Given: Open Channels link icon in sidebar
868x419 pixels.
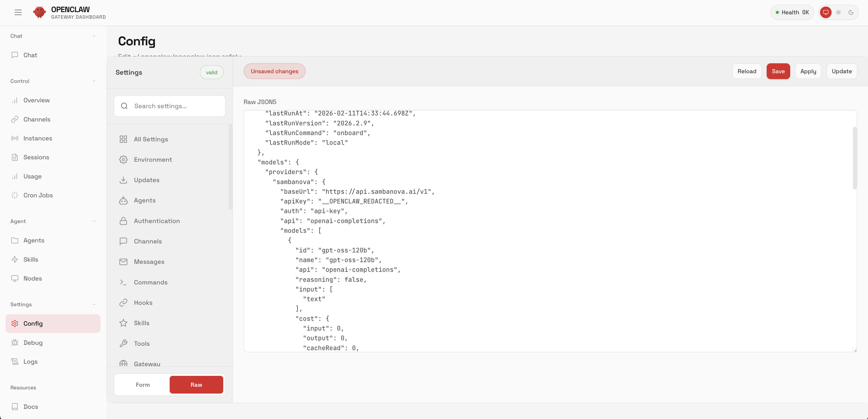Looking at the screenshot, I should (15, 119).
